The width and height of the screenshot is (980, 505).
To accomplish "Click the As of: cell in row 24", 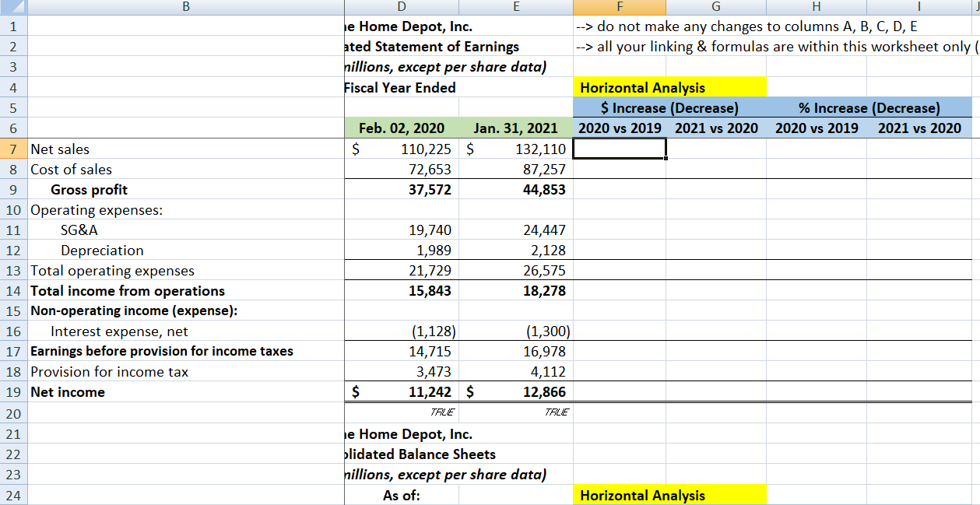I will [x=401, y=495].
